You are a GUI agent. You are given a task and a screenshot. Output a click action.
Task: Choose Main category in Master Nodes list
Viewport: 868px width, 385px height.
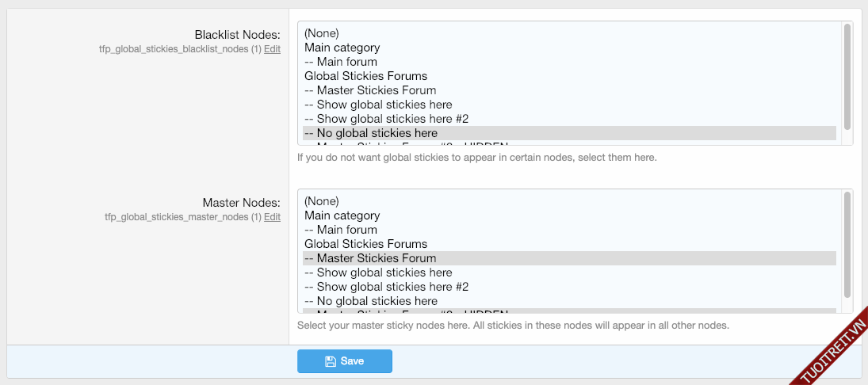tap(342, 215)
